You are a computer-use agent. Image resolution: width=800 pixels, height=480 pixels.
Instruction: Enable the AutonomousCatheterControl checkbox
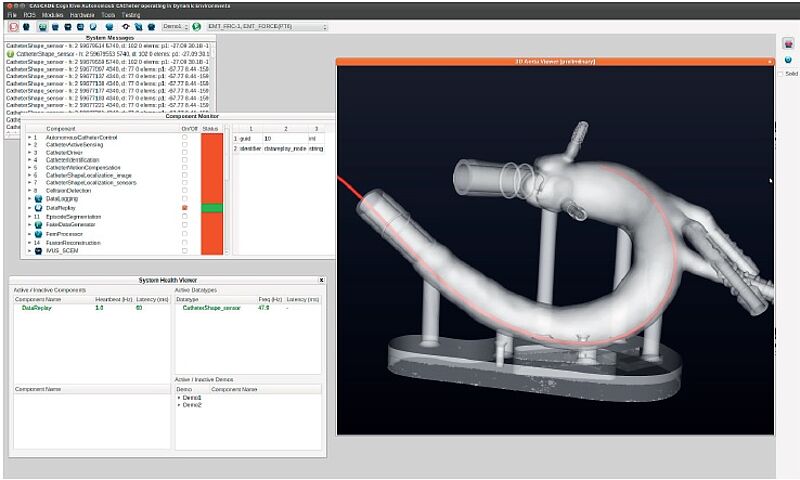(x=184, y=137)
